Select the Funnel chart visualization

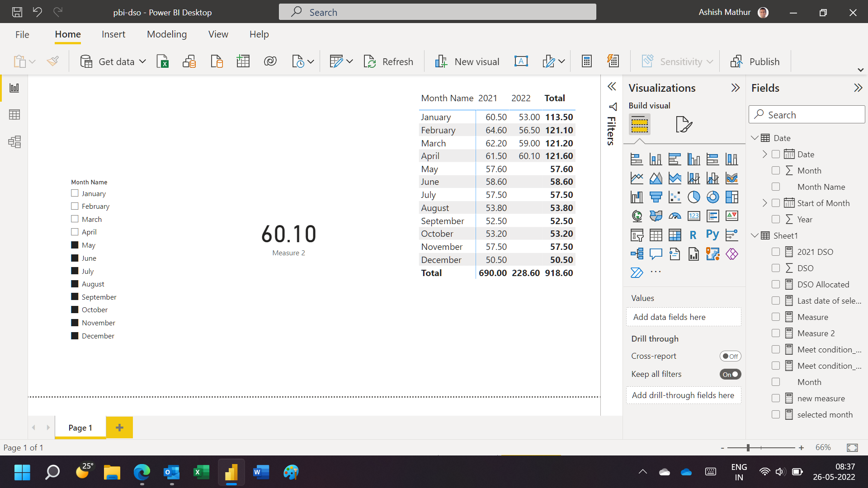coord(656,197)
